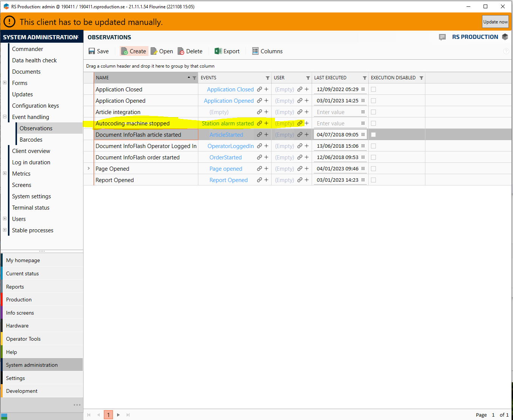Expand the Page Opened row details
The height and width of the screenshot is (420, 513).
[x=89, y=168]
